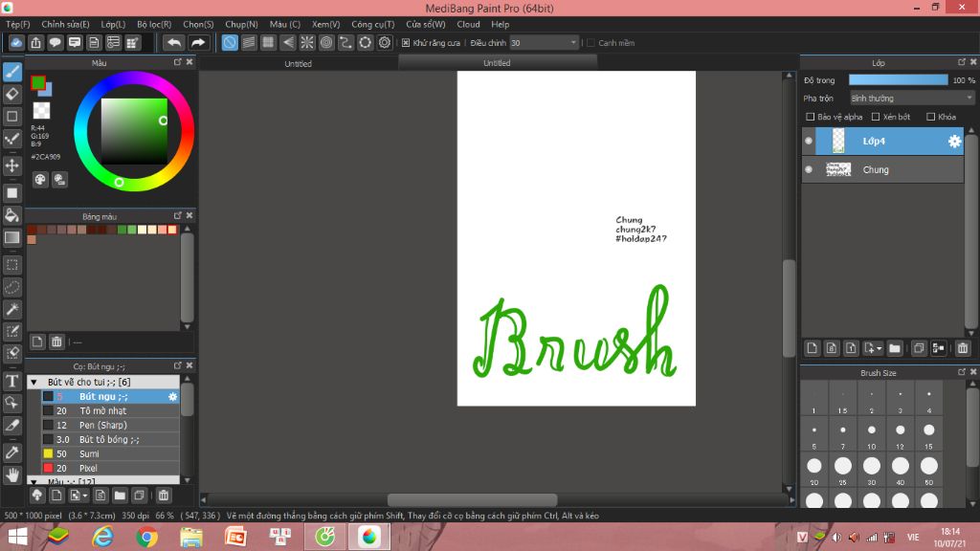
Task: Select the rectangular Selection tool
Action: click(x=11, y=265)
